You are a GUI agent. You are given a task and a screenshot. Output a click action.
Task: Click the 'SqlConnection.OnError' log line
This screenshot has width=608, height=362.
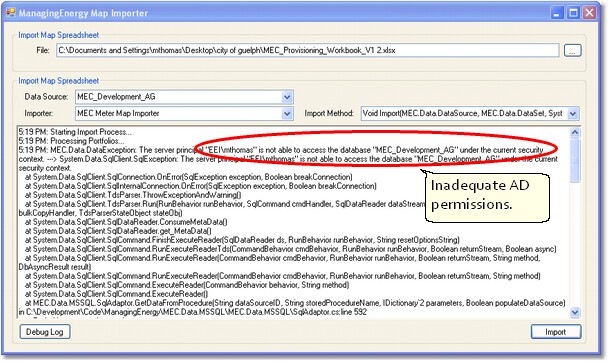point(189,177)
